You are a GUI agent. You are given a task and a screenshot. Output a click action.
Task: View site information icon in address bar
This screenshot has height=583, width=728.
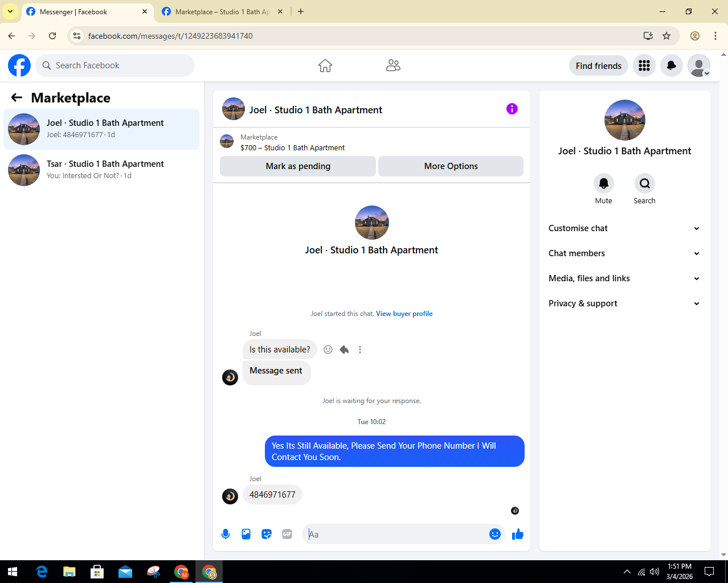pos(77,36)
